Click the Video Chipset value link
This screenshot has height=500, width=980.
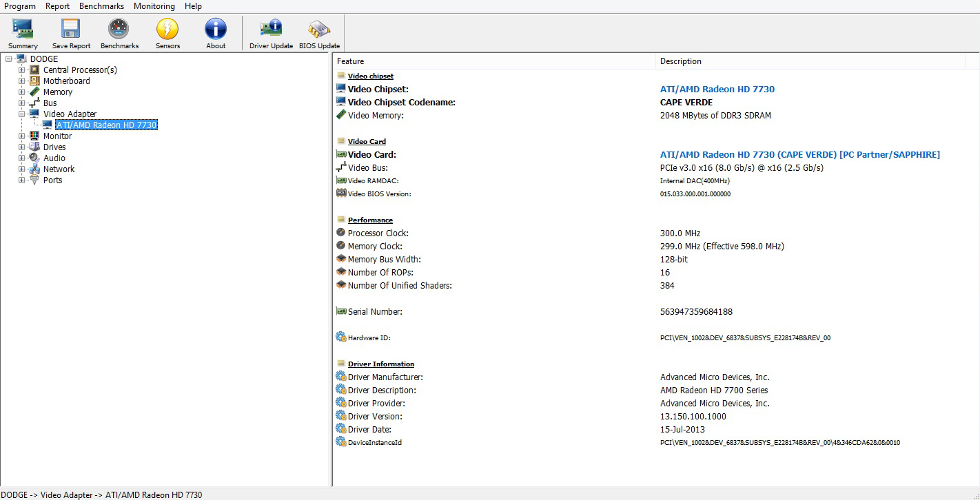click(x=717, y=89)
